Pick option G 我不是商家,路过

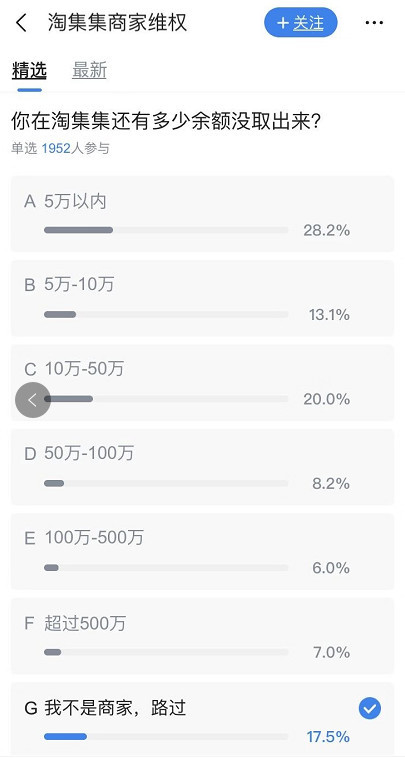(202, 719)
